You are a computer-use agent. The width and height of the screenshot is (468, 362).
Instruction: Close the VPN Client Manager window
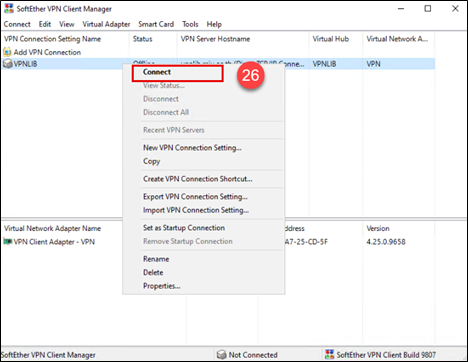(x=455, y=9)
